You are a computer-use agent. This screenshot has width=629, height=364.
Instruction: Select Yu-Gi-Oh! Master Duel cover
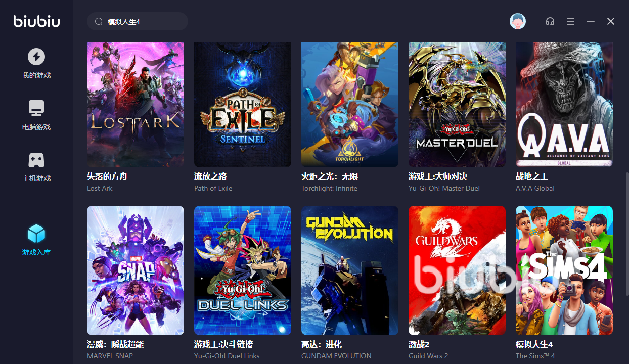pos(457,105)
